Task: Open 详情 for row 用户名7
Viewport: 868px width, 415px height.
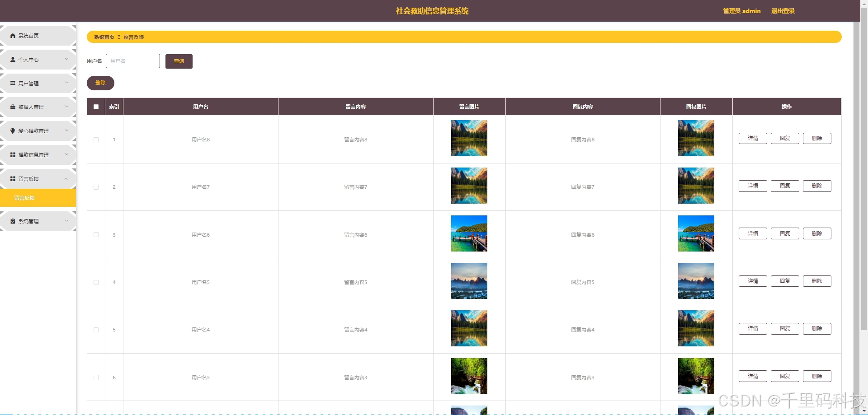Action: pos(753,186)
